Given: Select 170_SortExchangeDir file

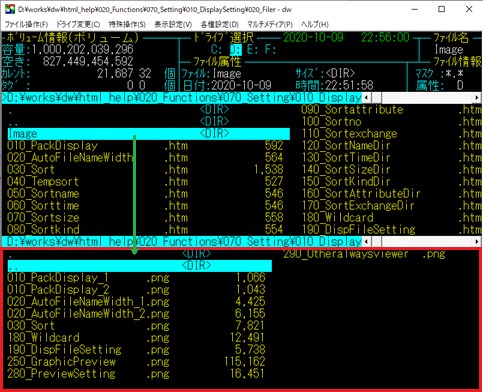Looking at the screenshot, I should click(x=391, y=206).
